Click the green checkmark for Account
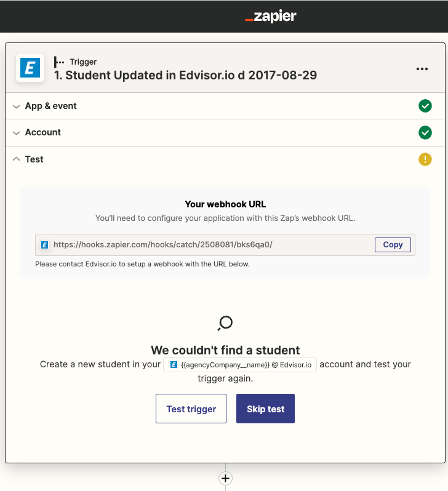Screen dimensions: 448x491 coord(425,132)
